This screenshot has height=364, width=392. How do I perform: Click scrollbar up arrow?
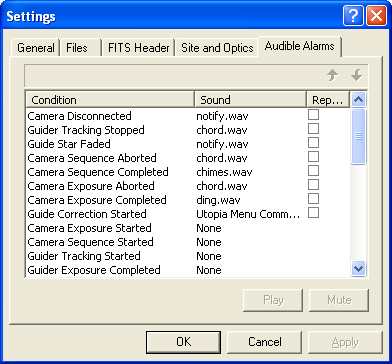359,99
